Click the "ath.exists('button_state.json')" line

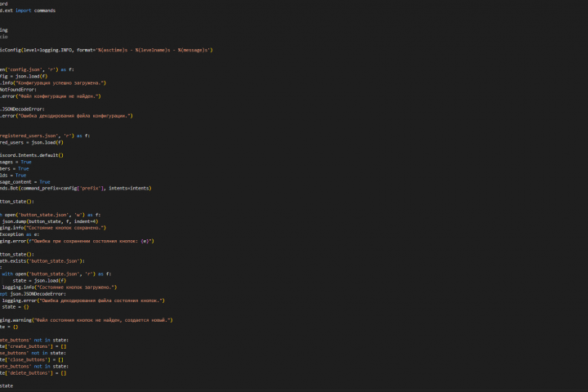[42, 261]
